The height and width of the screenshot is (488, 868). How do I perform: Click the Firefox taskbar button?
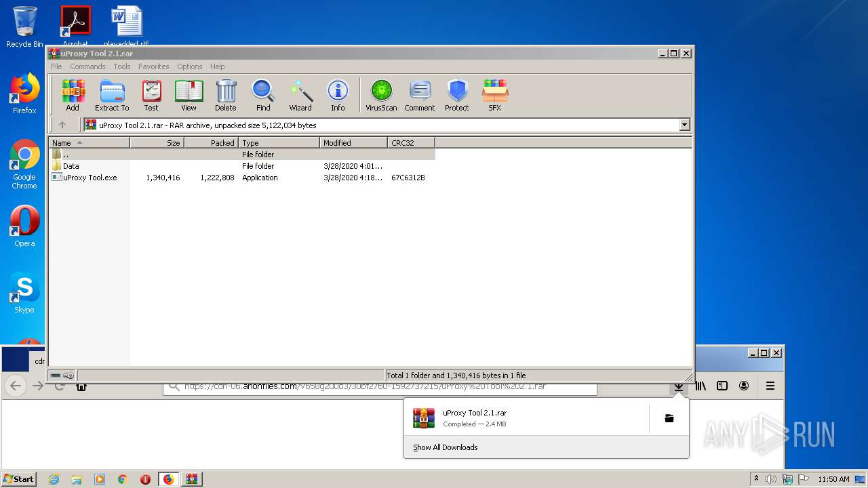(x=168, y=479)
